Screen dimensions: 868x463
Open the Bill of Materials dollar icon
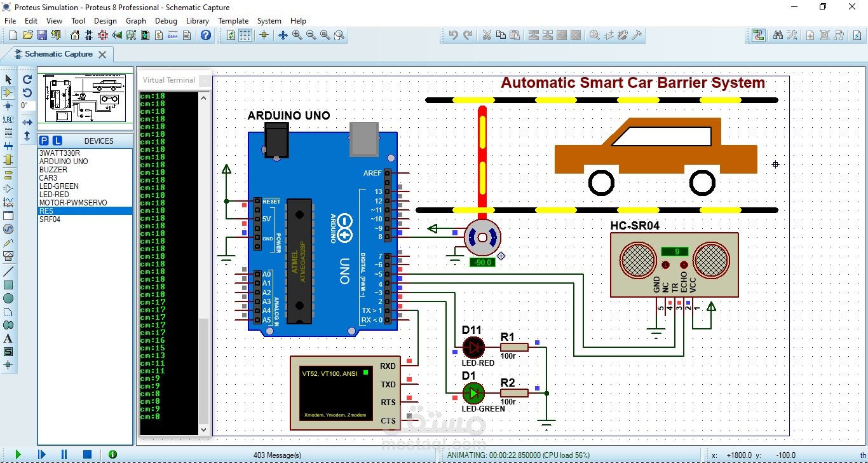tap(159, 36)
